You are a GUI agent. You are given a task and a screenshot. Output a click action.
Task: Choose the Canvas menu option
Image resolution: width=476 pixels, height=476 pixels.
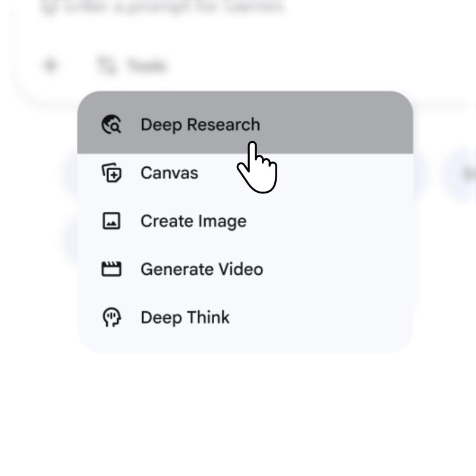(170, 173)
